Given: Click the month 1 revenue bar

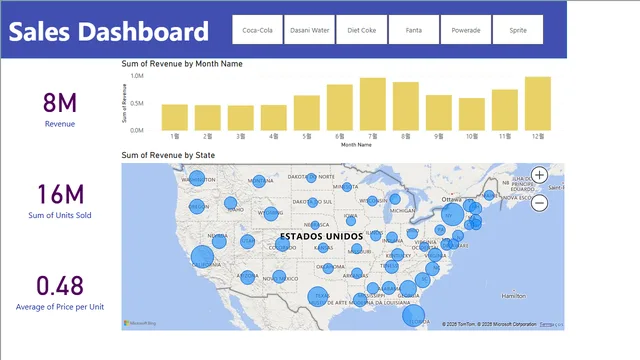Looking at the screenshot, I should pos(175,118).
